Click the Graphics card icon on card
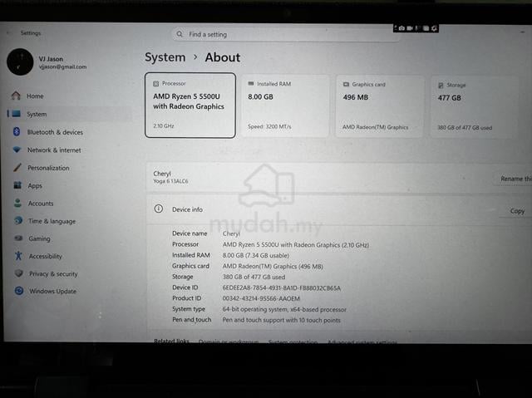This screenshot has width=532, height=398. [x=346, y=84]
